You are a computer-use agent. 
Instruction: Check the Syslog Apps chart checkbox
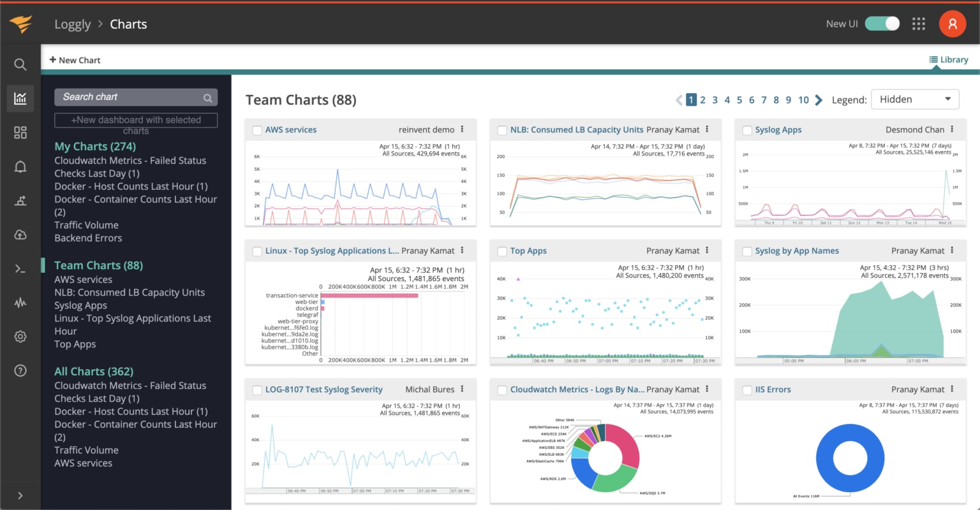click(746, 129)
